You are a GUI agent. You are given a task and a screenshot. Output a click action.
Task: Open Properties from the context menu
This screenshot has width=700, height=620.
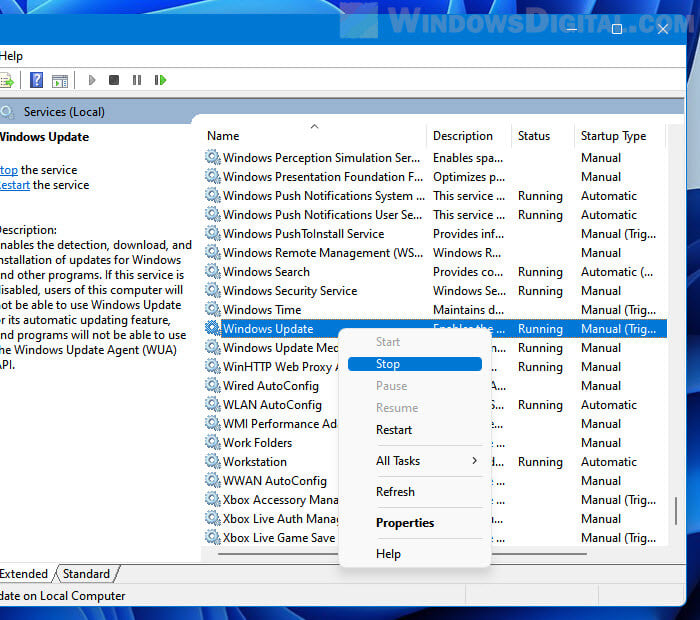[x=415, y=523]
